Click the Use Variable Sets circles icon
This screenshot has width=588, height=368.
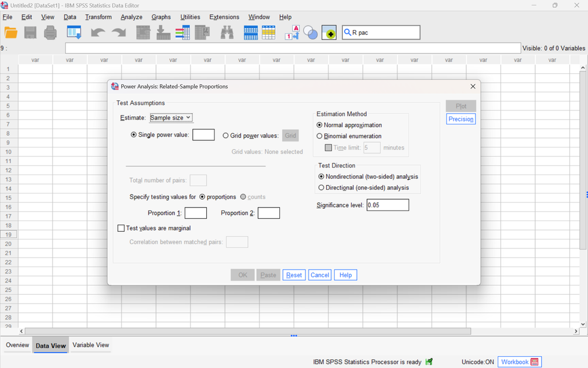click(310, 32)
